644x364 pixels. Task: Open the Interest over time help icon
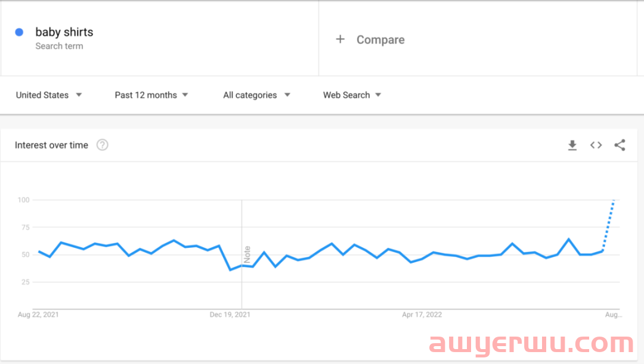tap(103, 145)
